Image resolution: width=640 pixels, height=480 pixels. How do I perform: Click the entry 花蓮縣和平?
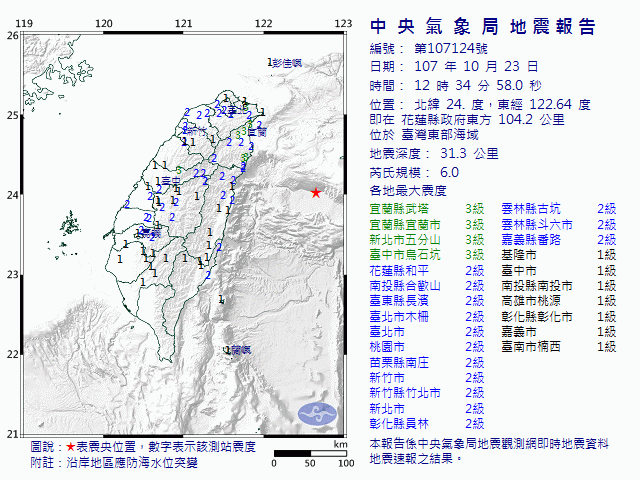coord(399,271)
